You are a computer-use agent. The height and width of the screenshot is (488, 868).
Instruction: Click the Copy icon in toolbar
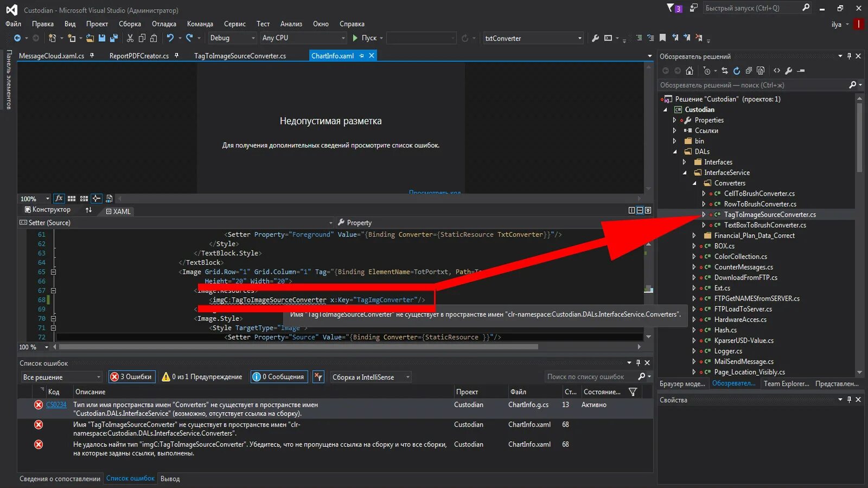coord(142,38)
